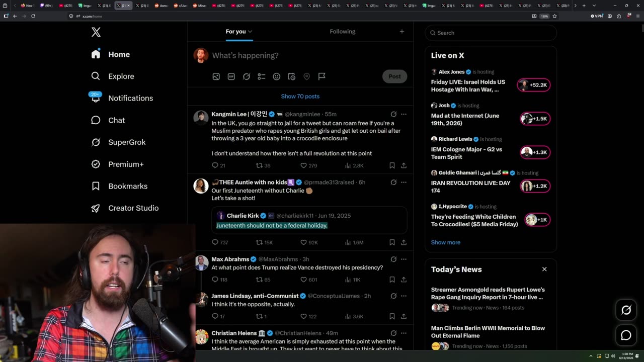The height and width of the screenshot is (362, 644).
Task: Close the Today's News panel
Action: pyautogui.click(x=544, y=269)
